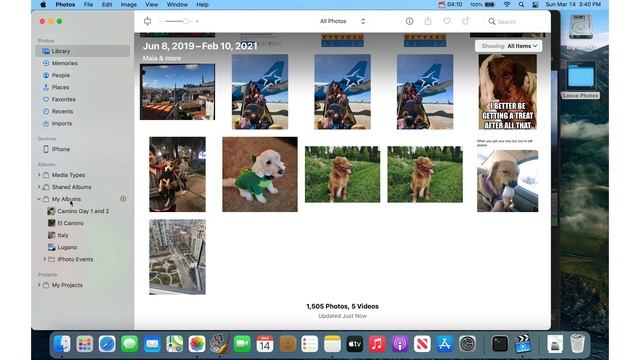Open Music from the Dock

point(377,344)
